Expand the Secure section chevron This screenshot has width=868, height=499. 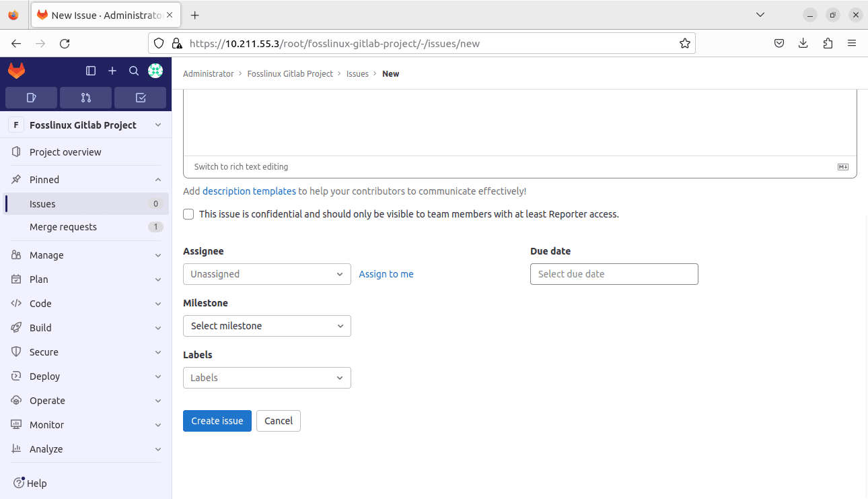(158, 352)
